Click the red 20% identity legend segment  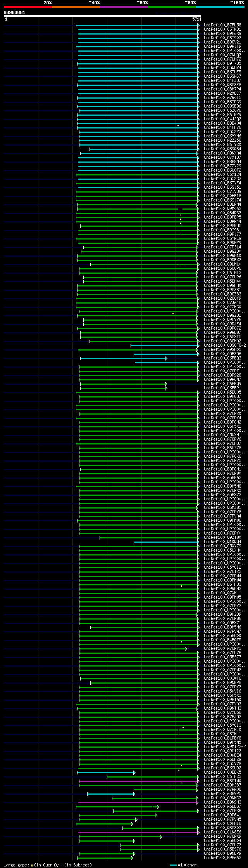28,7
